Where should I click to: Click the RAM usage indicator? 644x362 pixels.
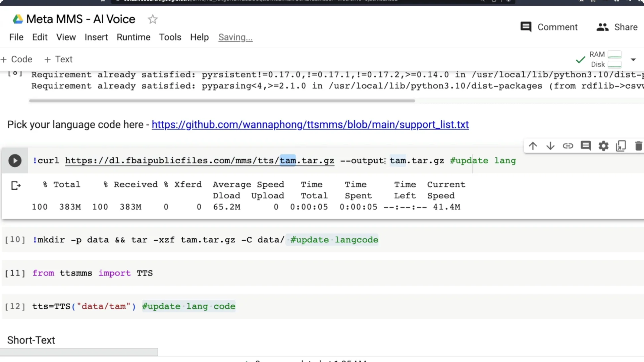pos(614,54)
